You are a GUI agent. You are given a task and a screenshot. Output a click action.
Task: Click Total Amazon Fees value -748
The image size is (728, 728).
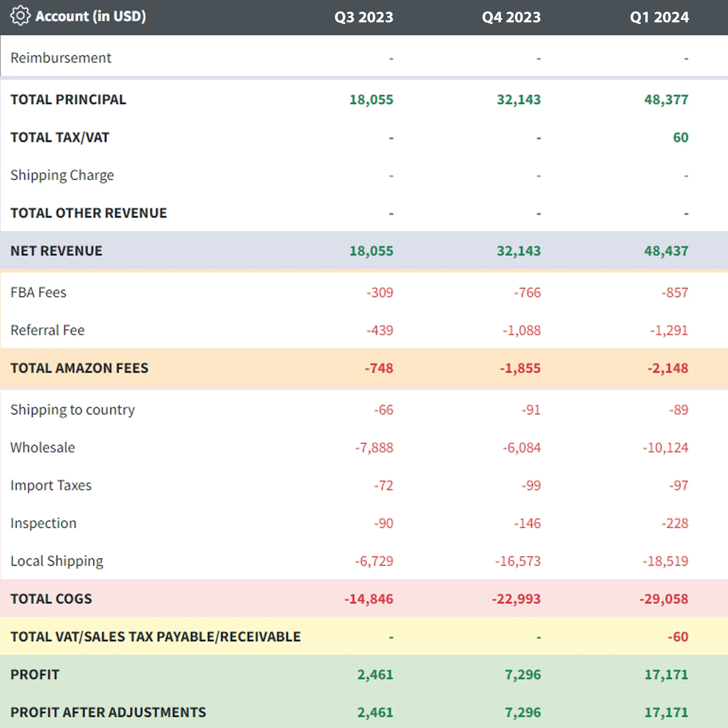(379, 368)
